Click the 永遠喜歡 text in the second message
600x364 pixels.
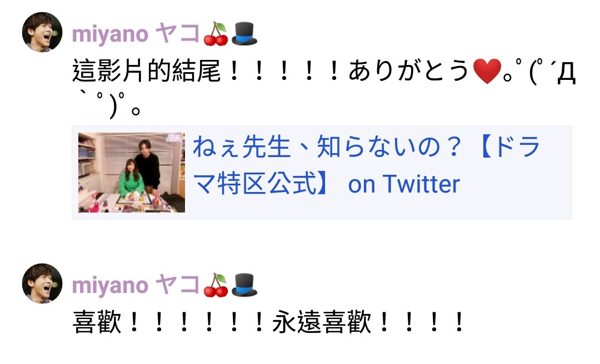click(x=322, y=322)
